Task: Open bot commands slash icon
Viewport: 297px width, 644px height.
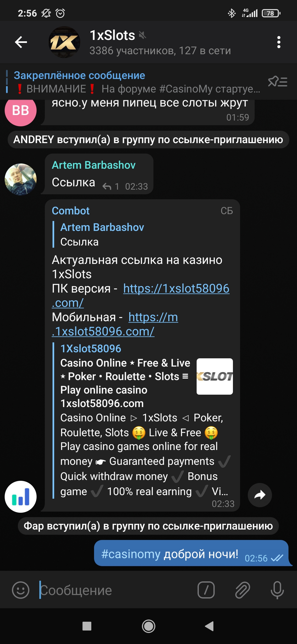Action: (206, 590)
